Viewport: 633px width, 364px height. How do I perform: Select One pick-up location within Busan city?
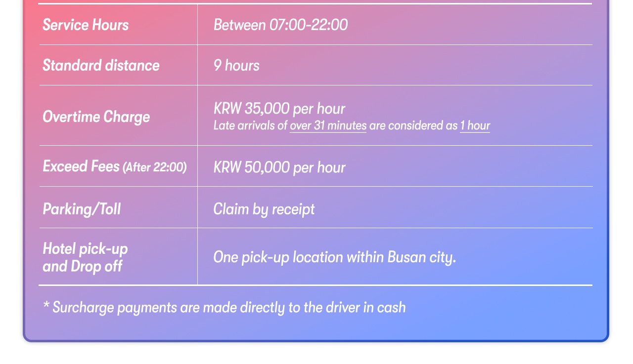pos(334,257)
